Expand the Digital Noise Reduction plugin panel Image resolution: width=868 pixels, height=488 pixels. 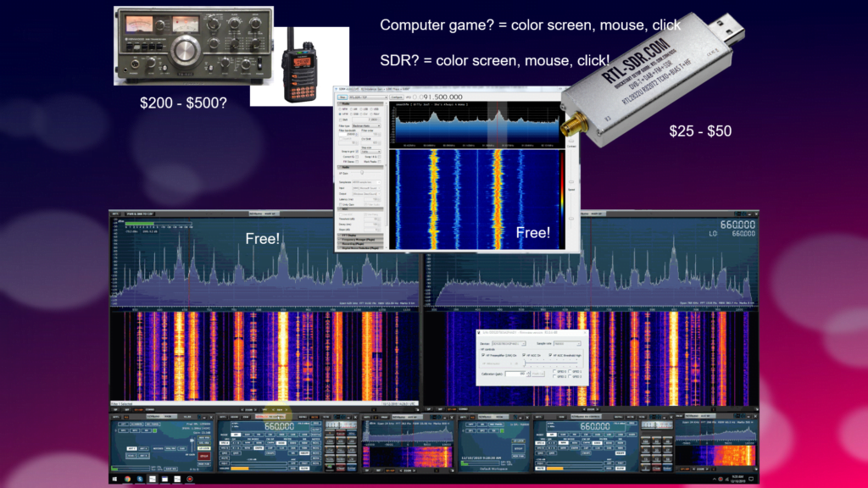(x=361, y=248)
